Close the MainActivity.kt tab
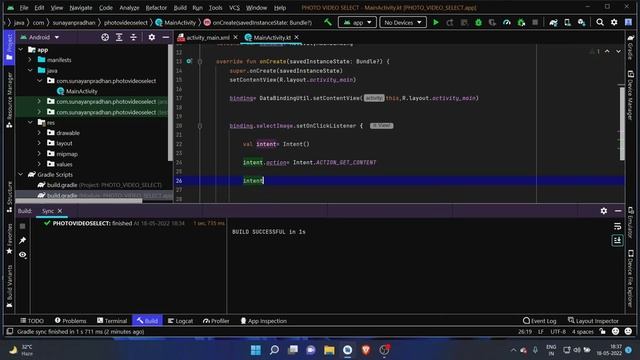Viewport: 640px width, 360px height. click(297, 38)
